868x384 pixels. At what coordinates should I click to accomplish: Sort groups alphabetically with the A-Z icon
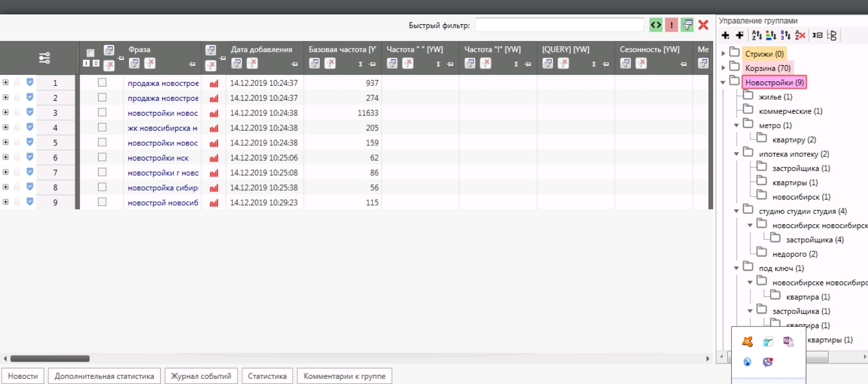tap(757, 36)
